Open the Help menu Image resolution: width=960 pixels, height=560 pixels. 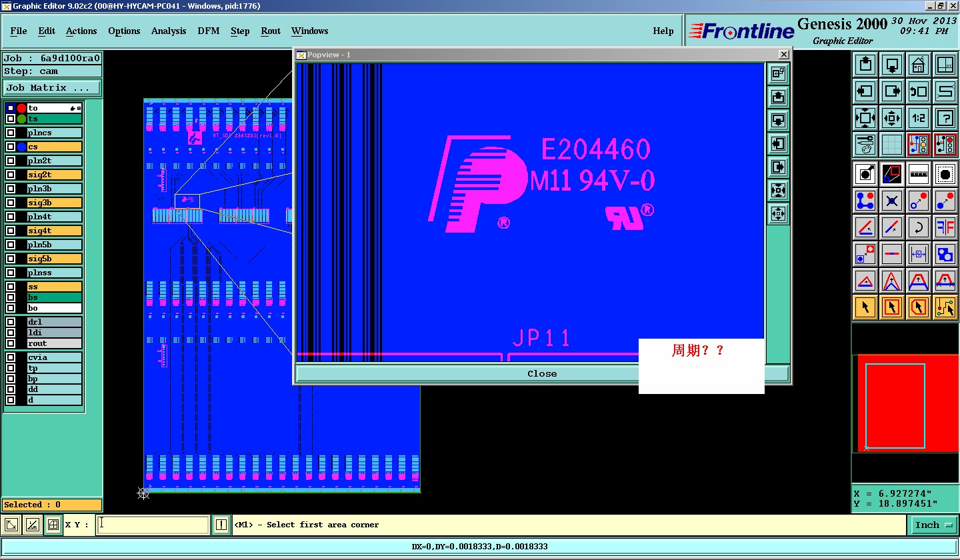(x=663, y=31)
